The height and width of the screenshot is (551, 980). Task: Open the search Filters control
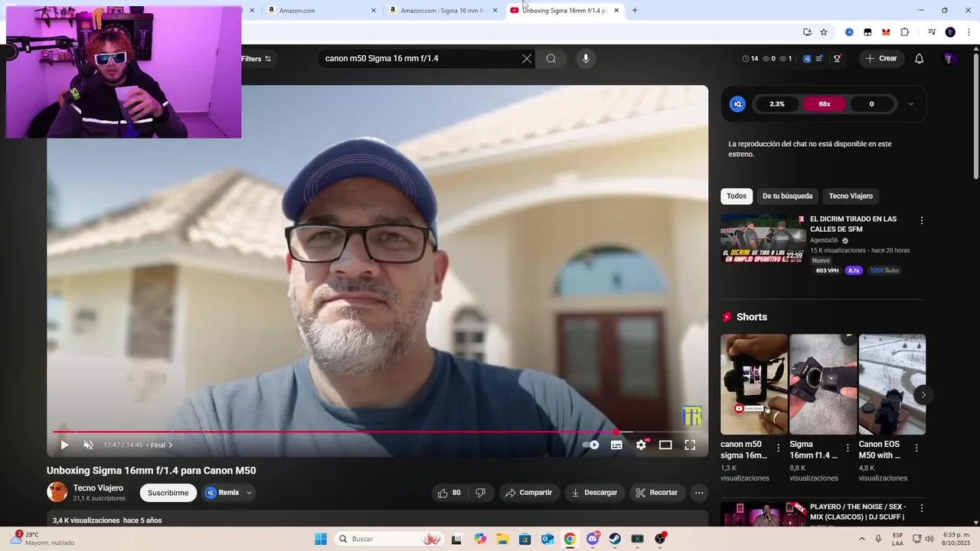click(x=256, y=59)
